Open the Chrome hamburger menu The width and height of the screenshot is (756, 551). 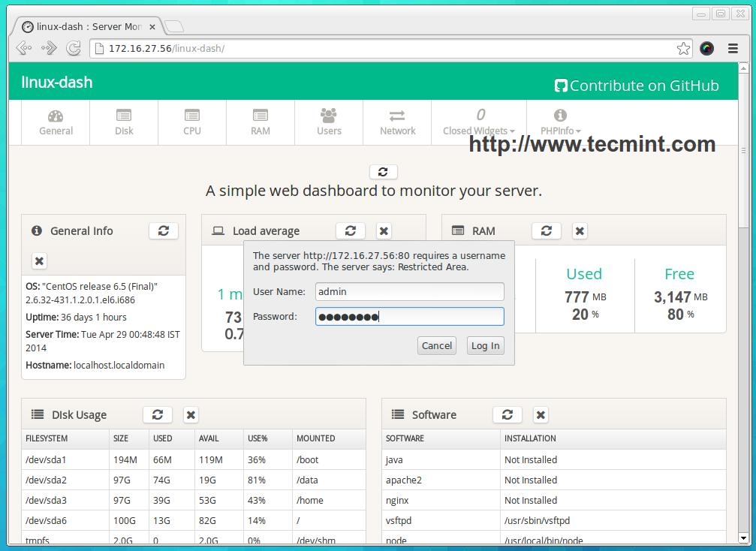(733, 48)
